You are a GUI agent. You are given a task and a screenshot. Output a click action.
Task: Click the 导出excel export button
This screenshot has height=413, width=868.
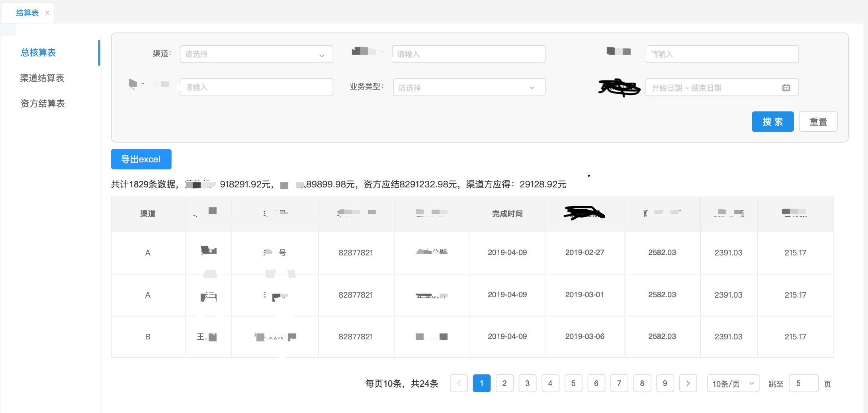tap(141, 159)
